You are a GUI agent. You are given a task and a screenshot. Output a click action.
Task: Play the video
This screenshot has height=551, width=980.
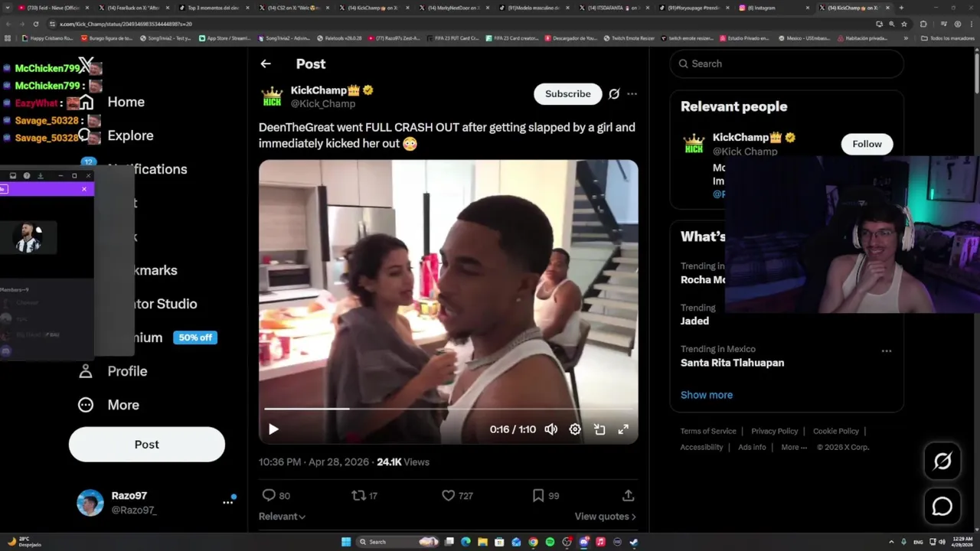[x=273, y=429]
